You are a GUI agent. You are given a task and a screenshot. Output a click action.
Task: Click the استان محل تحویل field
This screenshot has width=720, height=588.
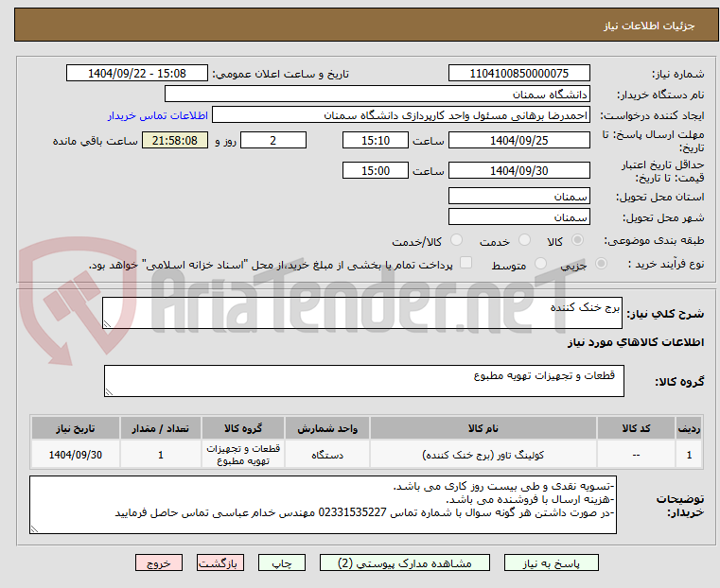pos(518,197)
